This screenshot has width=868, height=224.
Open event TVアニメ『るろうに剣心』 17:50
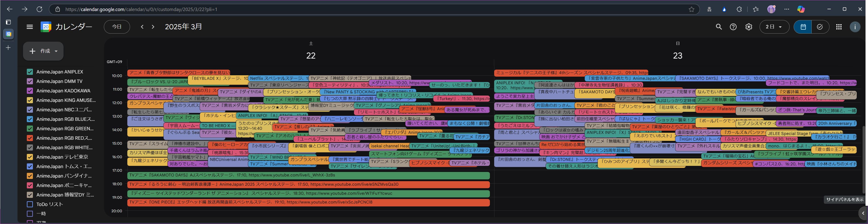coord(308,184)
